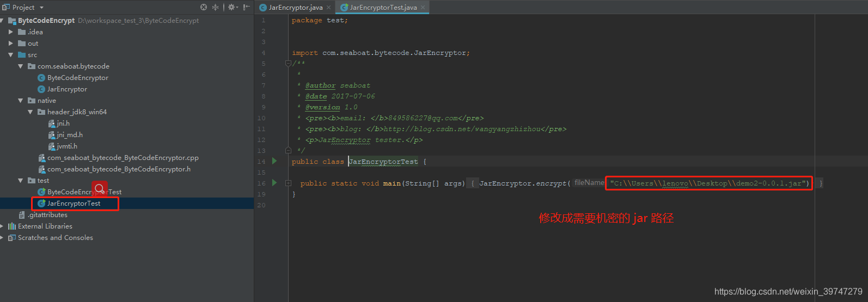Image resolution: width=868 pixels, height=302 pixels.
Task: Click the Scratches and Consoles icon
Action: [12, 238]
